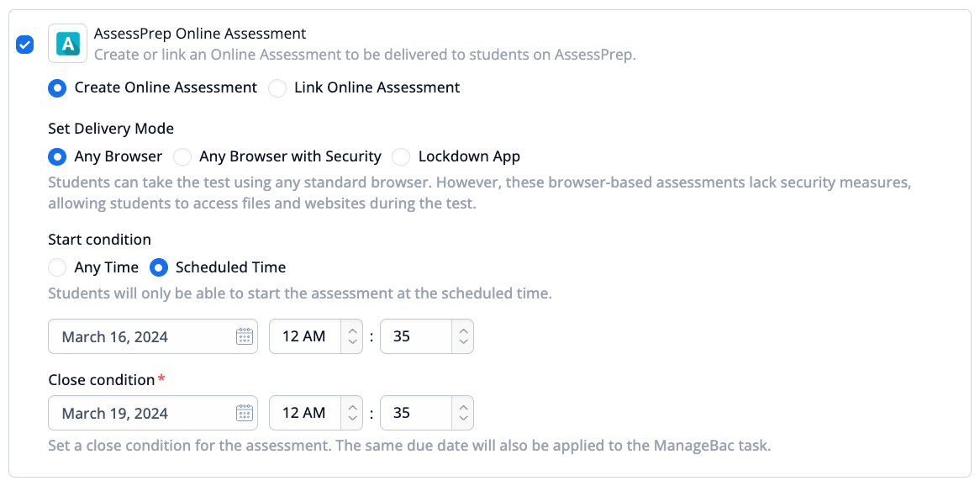
Task: Decrease the close minutes with down arrow
Action: point(463,419)
